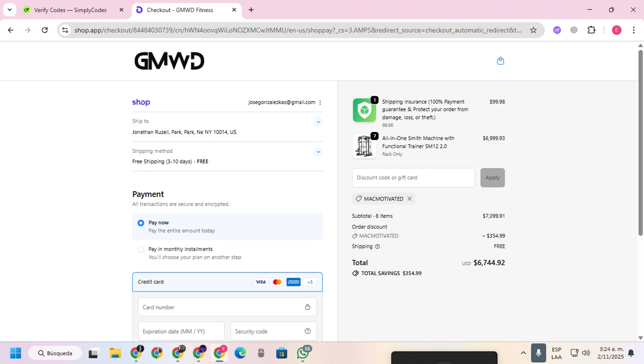
Task: Click the browser address bar URL
Action: (x=297, y=30)
